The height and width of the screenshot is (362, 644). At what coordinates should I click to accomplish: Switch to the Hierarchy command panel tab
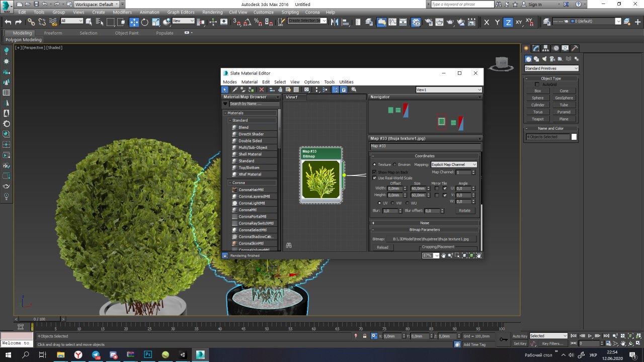[546, 48]
